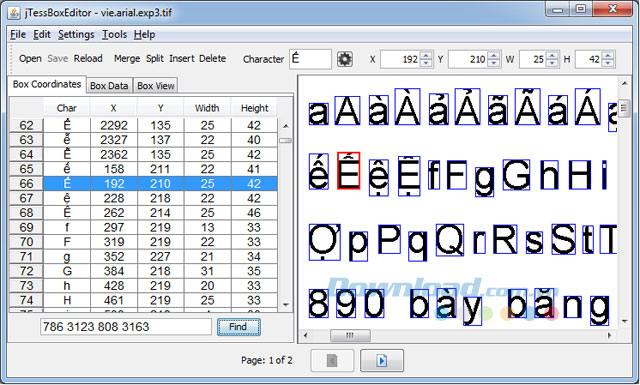This screenshot has width=640, height=385.
Task: Click the image pane vertical scrollbar thumb
Action: (x=624, y=108)
